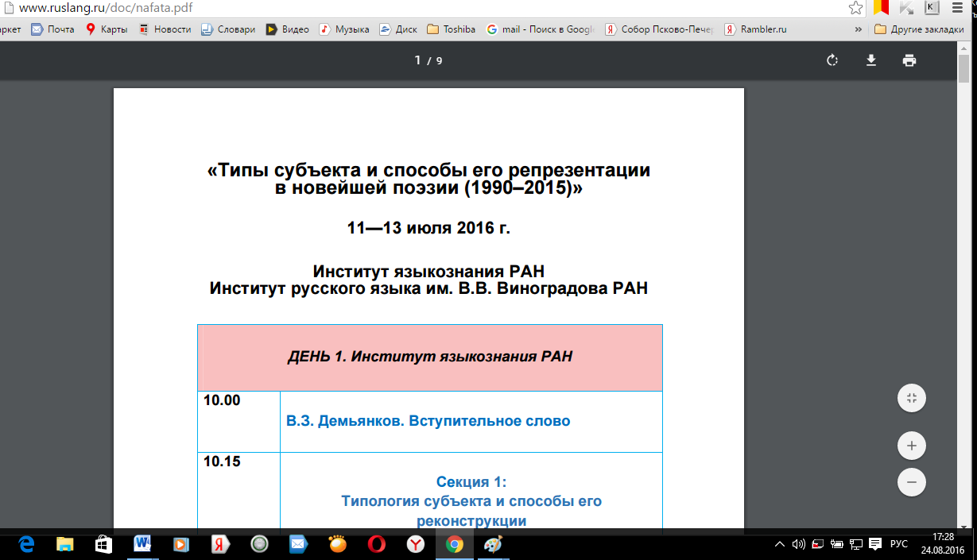Open the Action Center notifications

pyautogui.click(x=876, y=544)
